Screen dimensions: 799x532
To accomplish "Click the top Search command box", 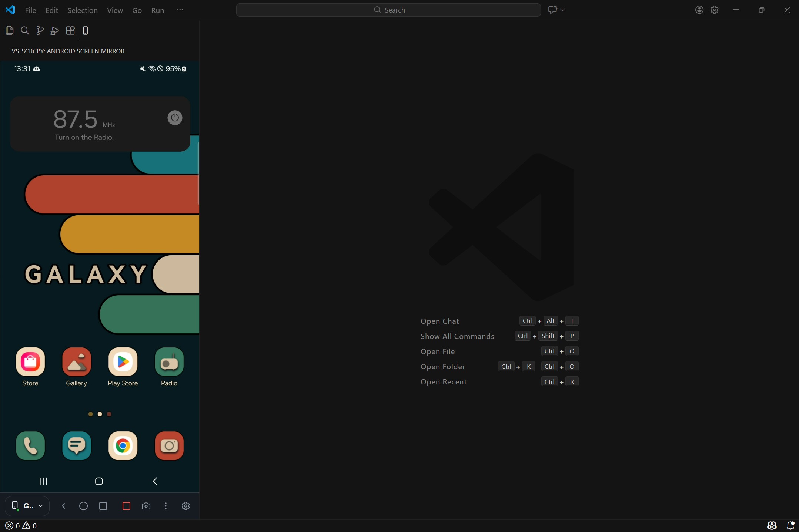I will coord(388,10).
